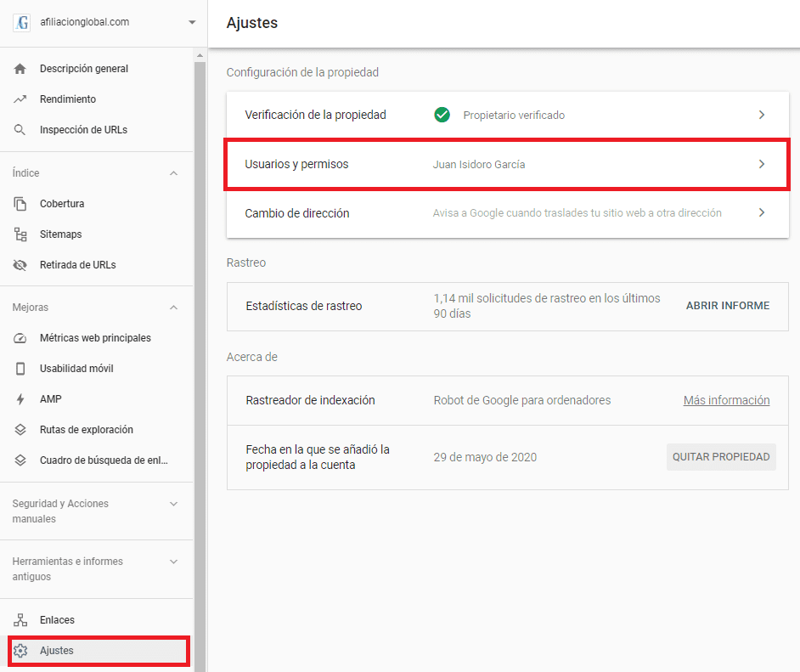Collapse the Índice section
The width and height of the screenshot is (800, 672).
(173, 173)
